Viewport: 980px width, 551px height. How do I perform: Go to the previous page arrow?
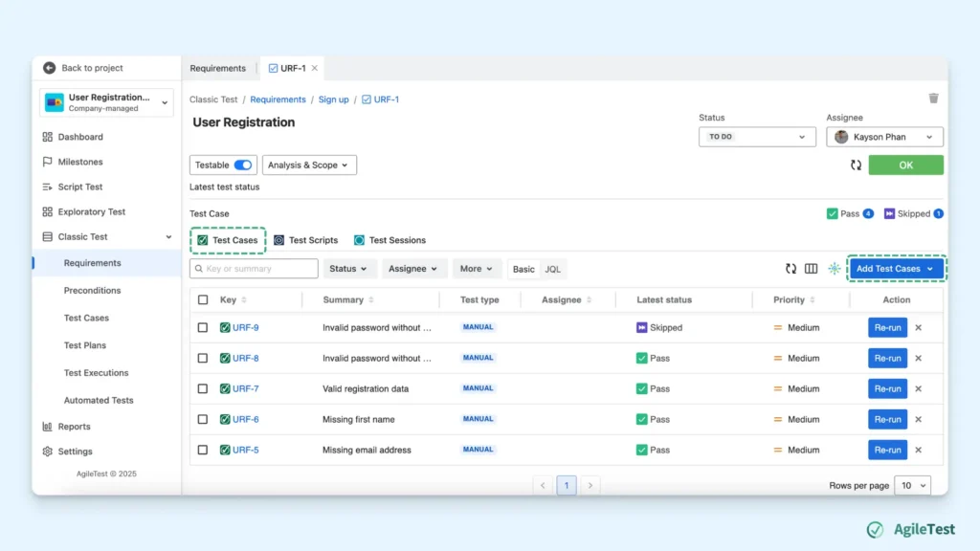click(x=543, y=485)
